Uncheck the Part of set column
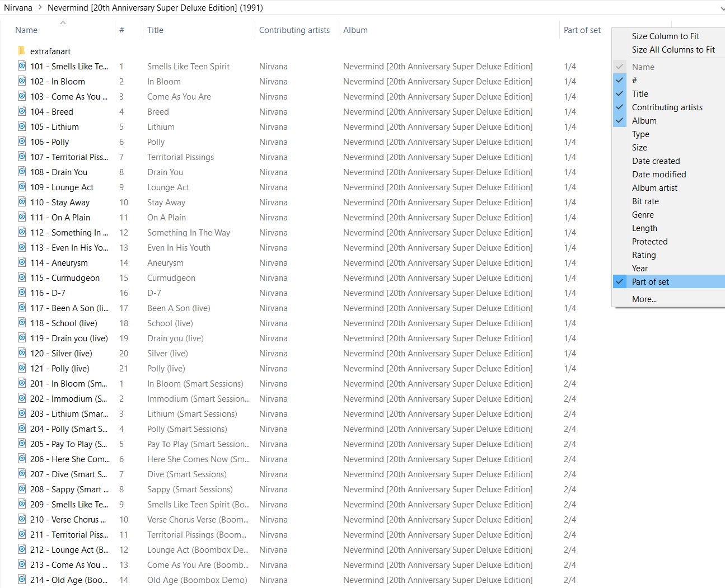Screen dimensions: 725x588 [650, 282]
